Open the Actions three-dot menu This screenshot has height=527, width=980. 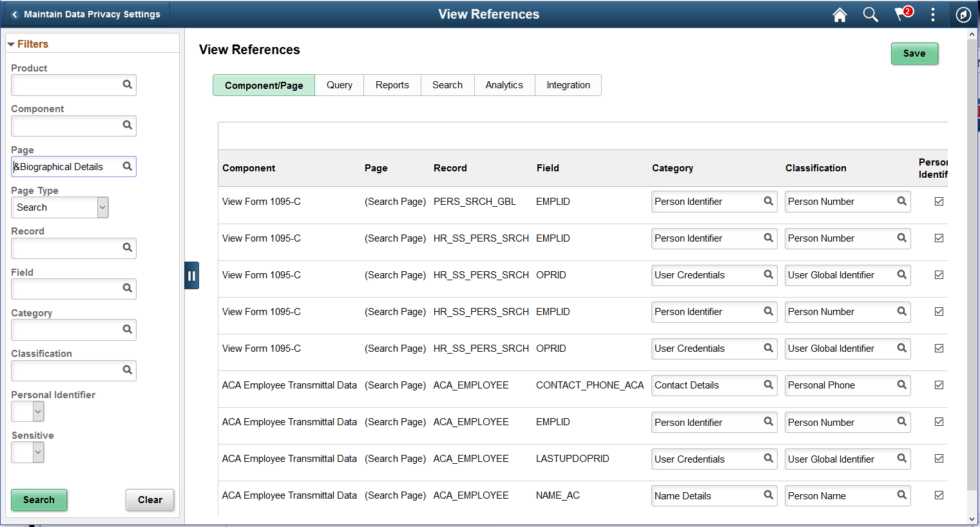click(932, 14)
